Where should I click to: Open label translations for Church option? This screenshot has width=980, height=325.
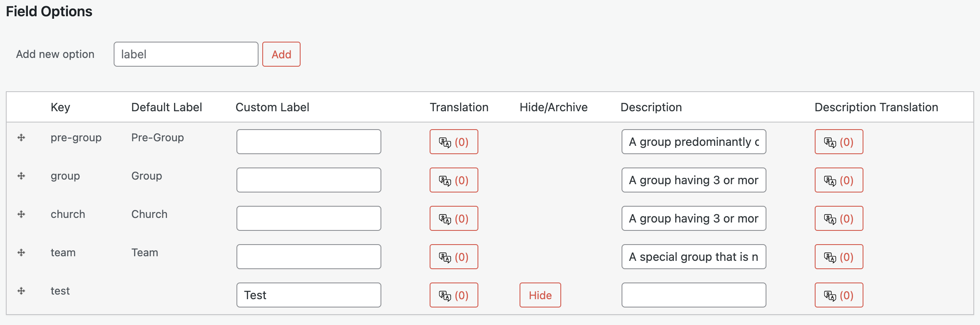point(453,218)
